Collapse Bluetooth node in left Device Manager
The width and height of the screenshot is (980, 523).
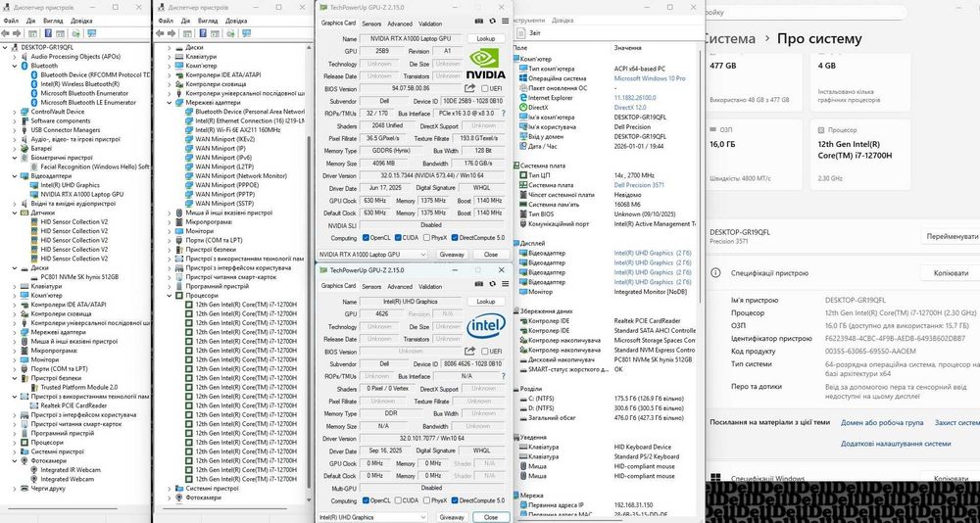pyautogui.click(x=15, y=66)
